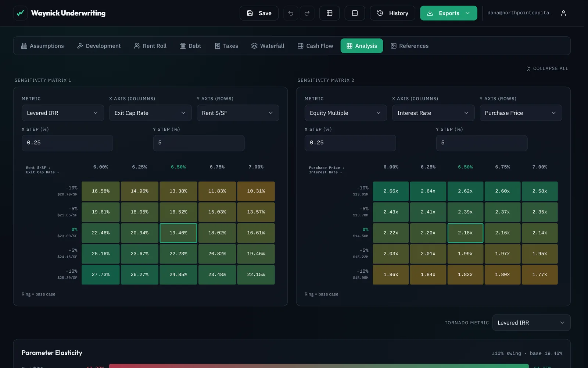
Task: Open Matrix 1 Levered IRR metric dropdown
Action: point(63,113)
